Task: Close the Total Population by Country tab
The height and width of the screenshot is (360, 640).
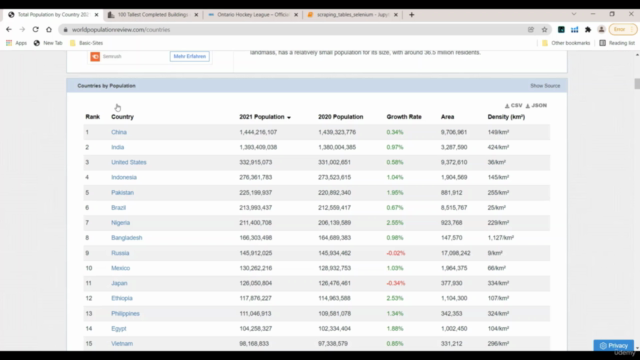Action: tap(96, 15)
